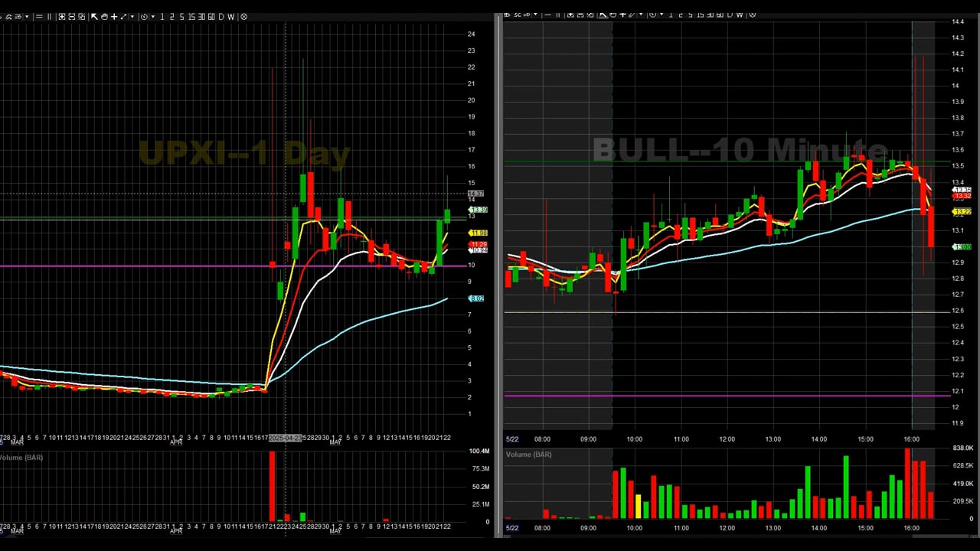Select the trendline drawing tool in BULL chart toolbar
This screenshot has height=551, width=980.
tap(632, 14)
